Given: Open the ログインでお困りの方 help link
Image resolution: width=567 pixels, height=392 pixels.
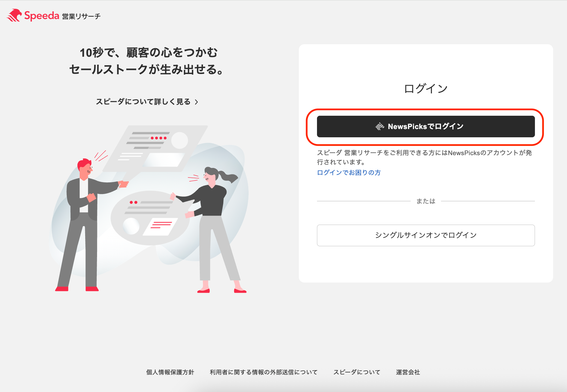Looking at the screenshot, I should (348, 172).
